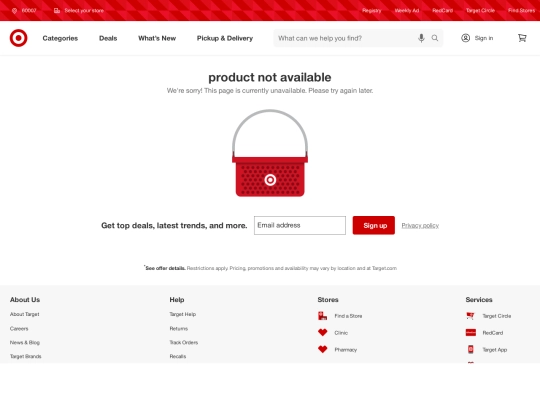Click the store icon beside Select your store
The height and width of the screenshot is (405, 540).
pos(57,11)
